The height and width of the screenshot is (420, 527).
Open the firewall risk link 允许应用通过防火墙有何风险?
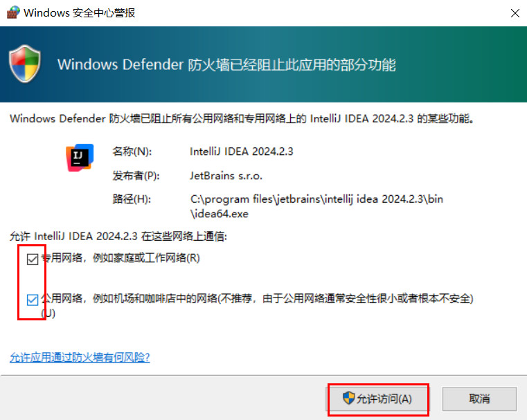[80, 357]
